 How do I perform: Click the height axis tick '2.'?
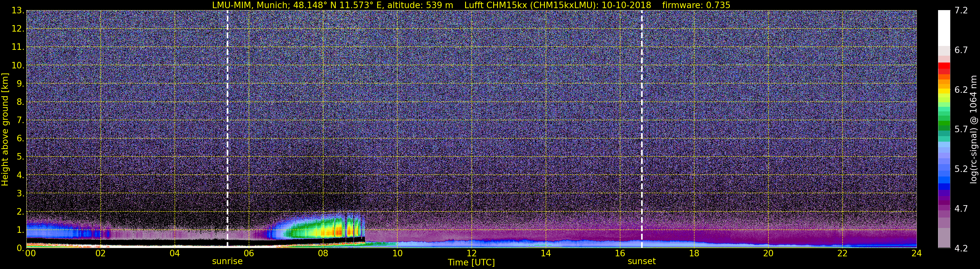coord(20,211)
